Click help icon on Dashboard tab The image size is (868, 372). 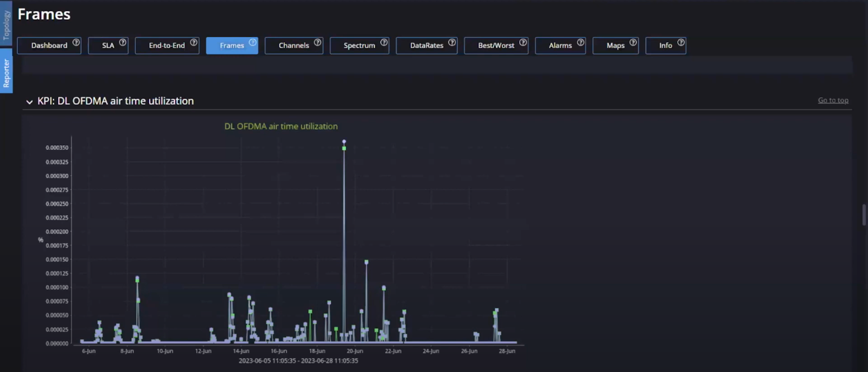76,42
